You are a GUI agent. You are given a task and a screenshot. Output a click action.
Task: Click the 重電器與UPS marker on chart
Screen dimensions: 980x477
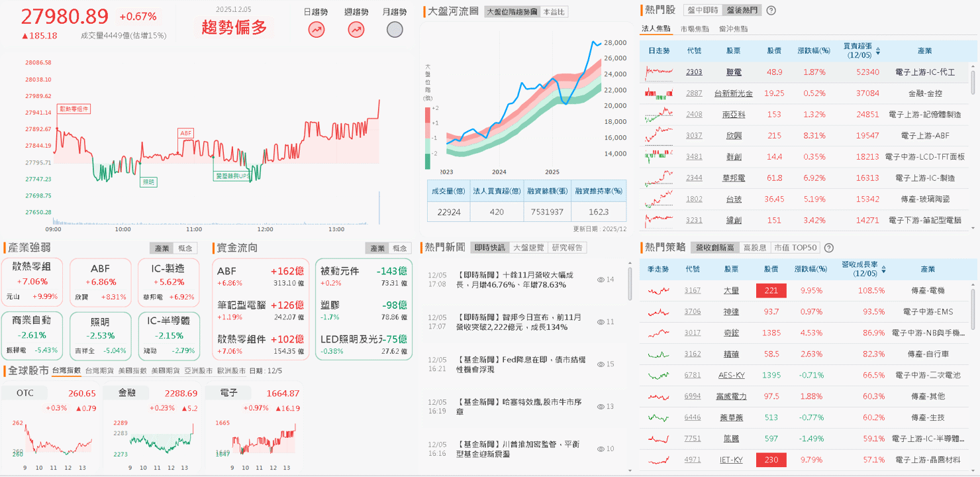pyautogui.click(x=232, y=176)
